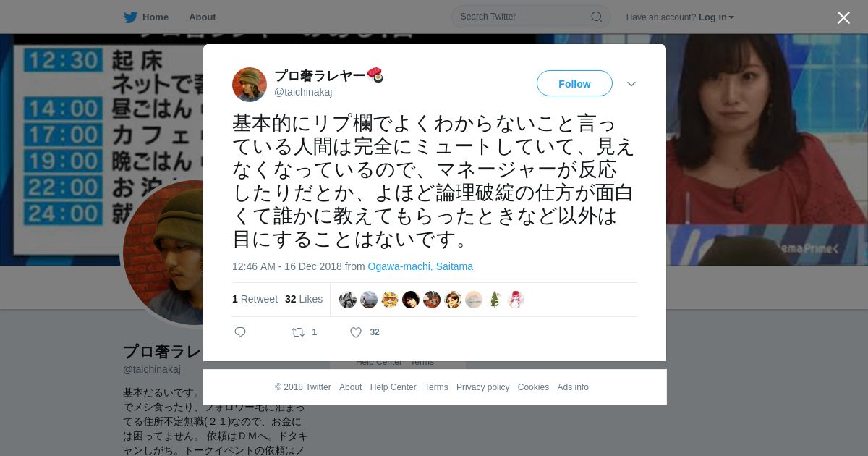The width and height of the screenshot is (868, 456).
Task: Like the tweet with the heart icon
Action: point(356,332)
